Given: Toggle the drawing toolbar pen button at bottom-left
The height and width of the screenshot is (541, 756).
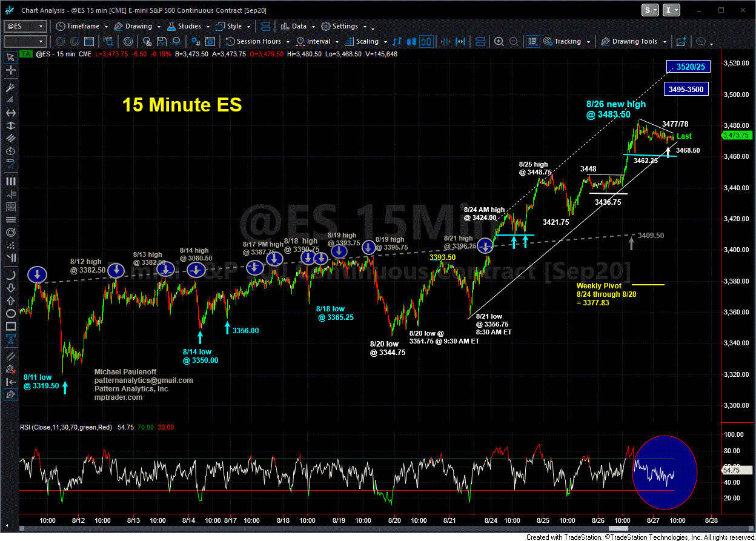Looking at the screenshot, I should pyautogui.click(x=10, y=395).
